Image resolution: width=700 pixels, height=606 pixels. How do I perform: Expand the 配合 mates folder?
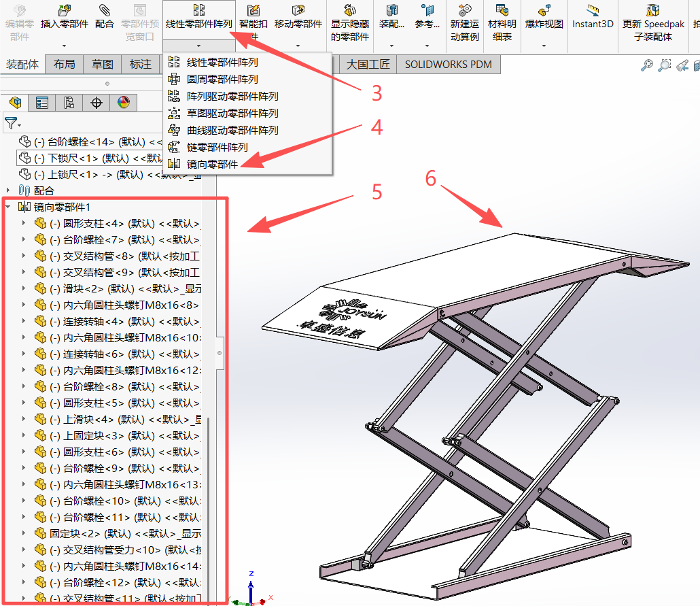tap(8, 190)
